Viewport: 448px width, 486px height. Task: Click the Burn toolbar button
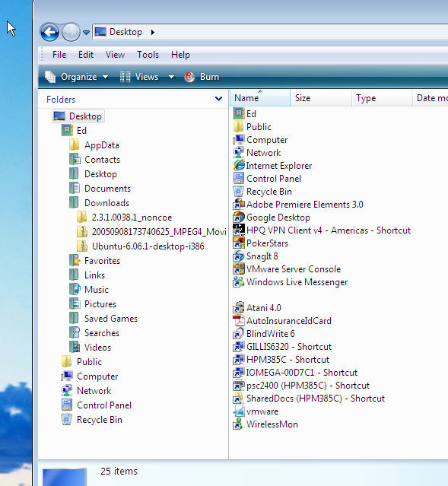tap(202, 77)
